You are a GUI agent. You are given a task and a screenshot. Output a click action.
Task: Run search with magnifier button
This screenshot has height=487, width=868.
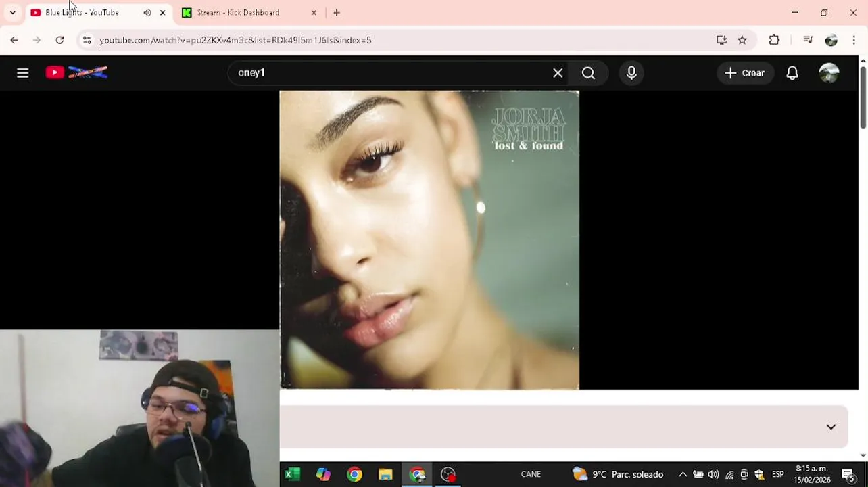pyautogui.click(x=588, y=73)
